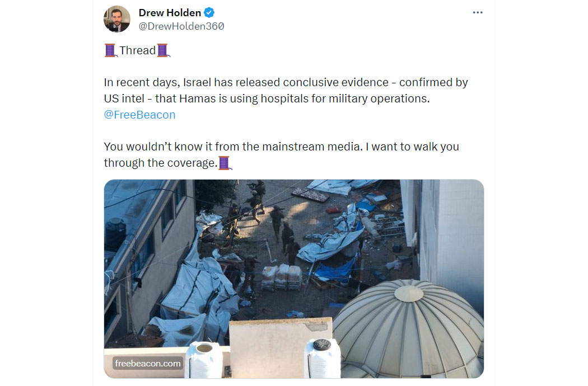The width and height of the screenshot is (588, 386).
Task: Click the left white water tank in photo
Action: tap(205, 360)
